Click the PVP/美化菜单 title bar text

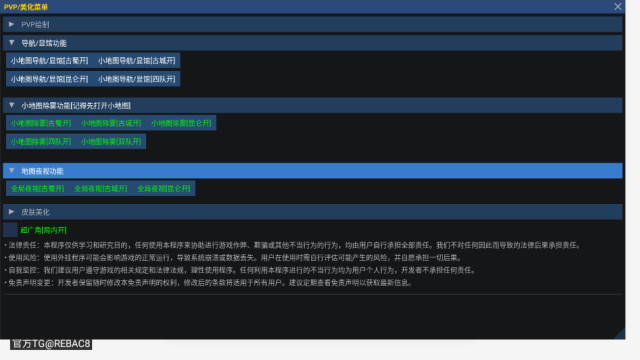26,7
